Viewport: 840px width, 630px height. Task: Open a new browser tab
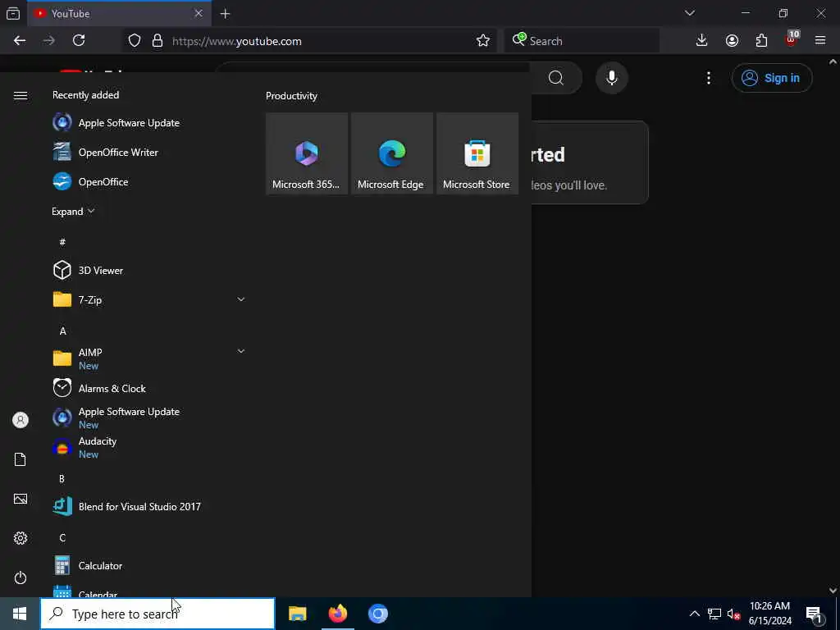click(225, 14)
